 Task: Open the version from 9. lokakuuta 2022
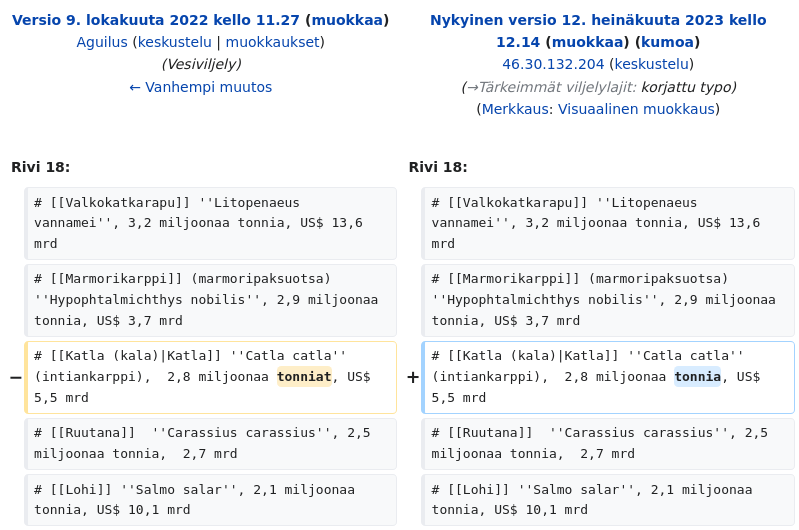(x=155, y=20)
